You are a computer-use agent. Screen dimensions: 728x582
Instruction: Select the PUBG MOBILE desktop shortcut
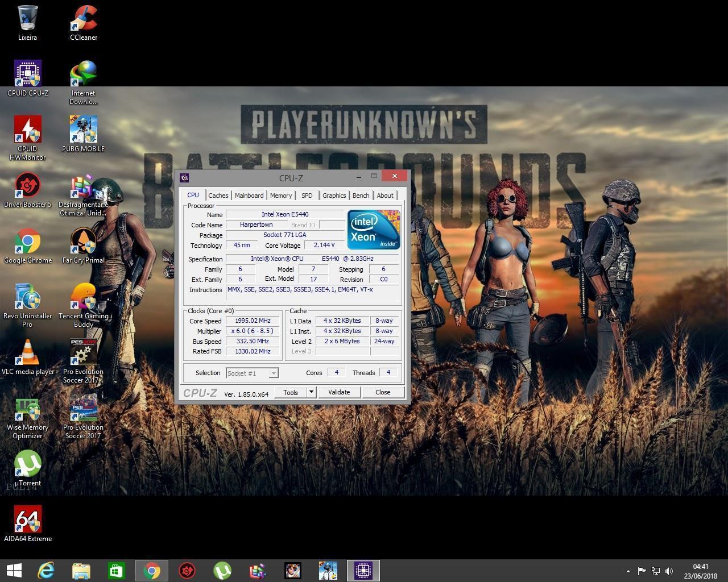point(84,134)
